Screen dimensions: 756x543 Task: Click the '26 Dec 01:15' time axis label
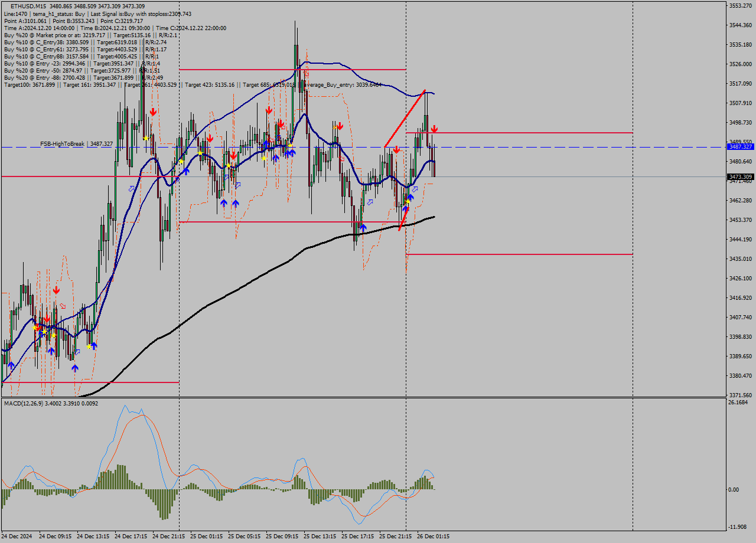[433, 537]
